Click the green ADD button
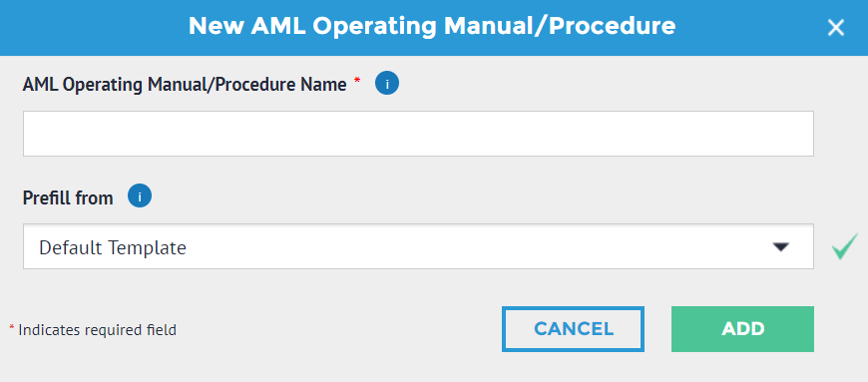Viewport: 868px width, 382px height. (x=742, y=329)
